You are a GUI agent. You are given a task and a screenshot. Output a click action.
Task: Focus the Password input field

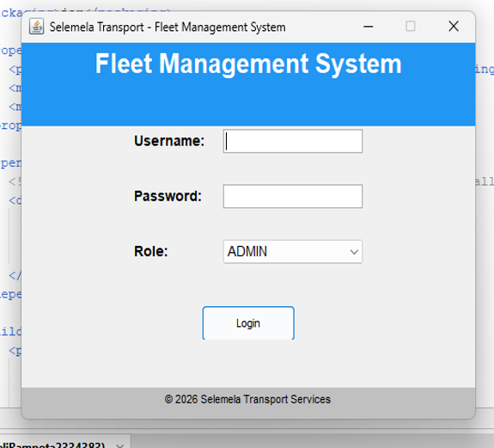[293, 196]
